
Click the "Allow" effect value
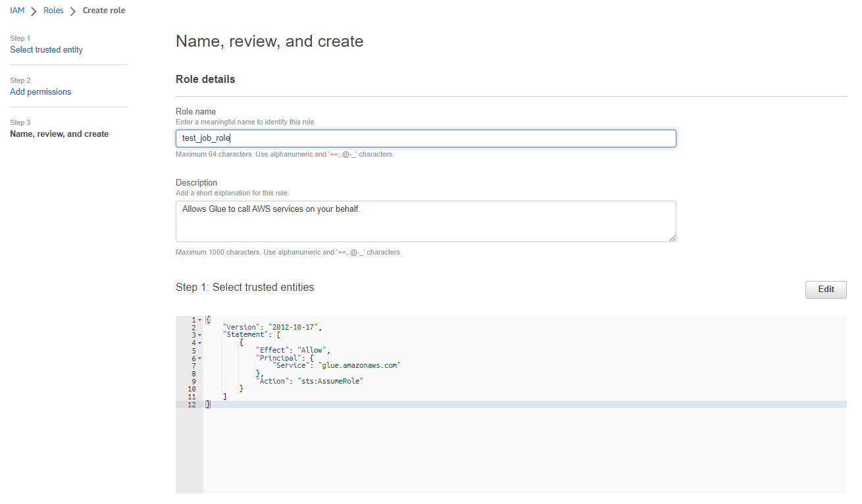pyautogui.click(x=312, y=350)
